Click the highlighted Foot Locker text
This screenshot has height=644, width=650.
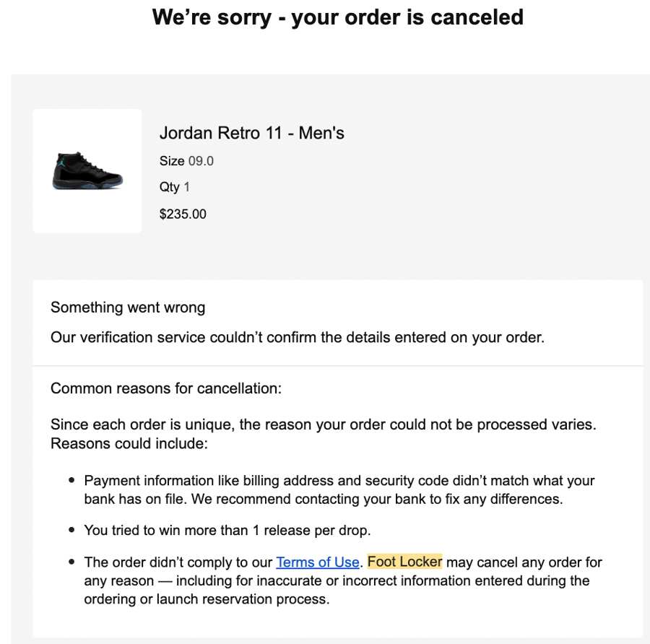[404, 562]
